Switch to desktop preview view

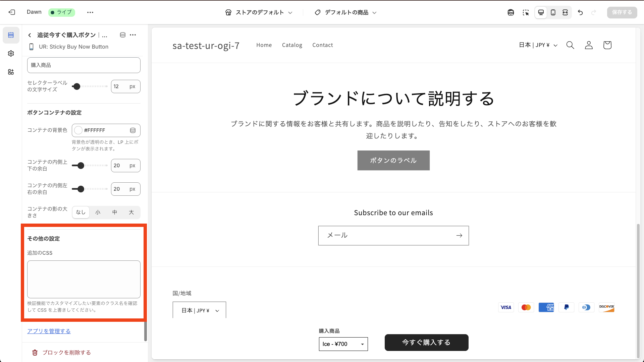tap(541, 12)
